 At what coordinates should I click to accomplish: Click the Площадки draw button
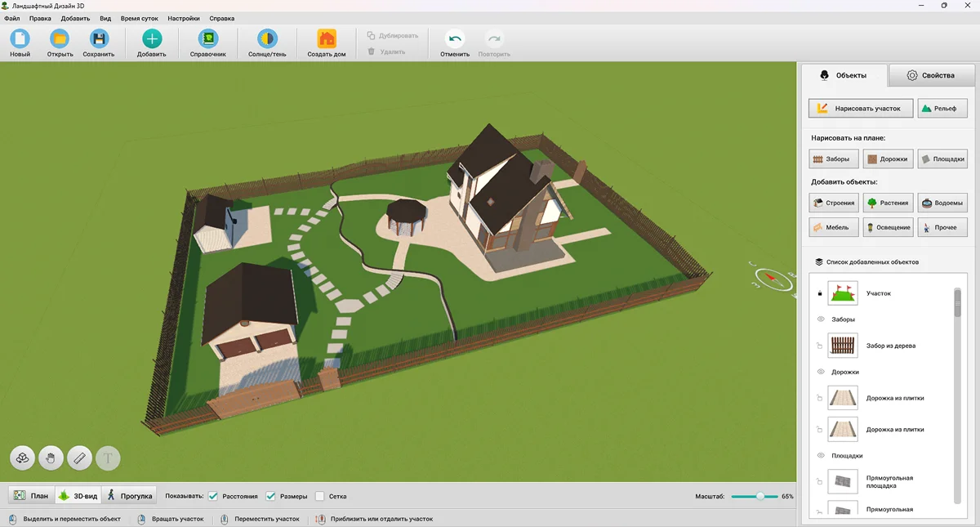click(942, 159)
